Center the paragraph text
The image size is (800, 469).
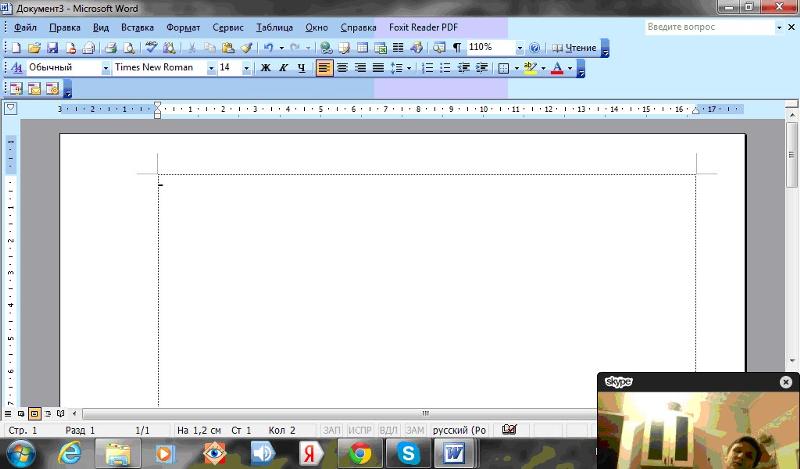click(x=342, y=67)
